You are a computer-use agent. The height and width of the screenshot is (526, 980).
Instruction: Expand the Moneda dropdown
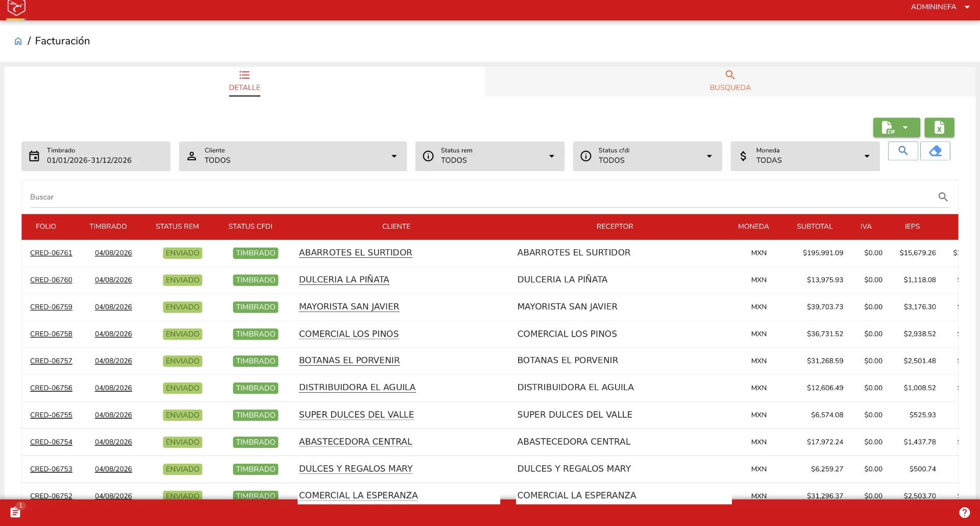coord(867,156)
